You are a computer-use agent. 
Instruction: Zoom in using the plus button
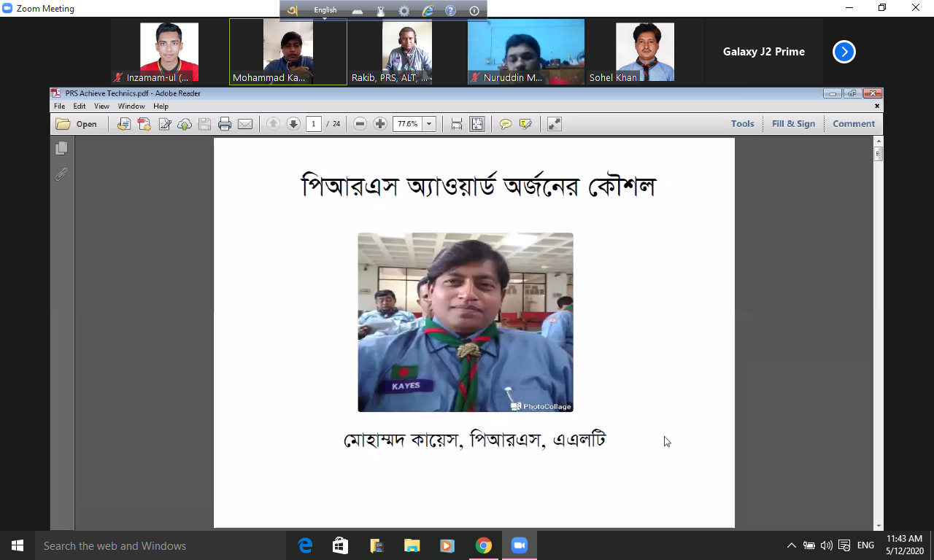pos(380,124)
